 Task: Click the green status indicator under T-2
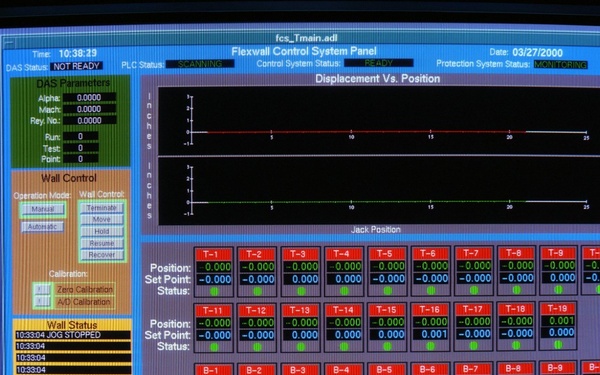258,292
